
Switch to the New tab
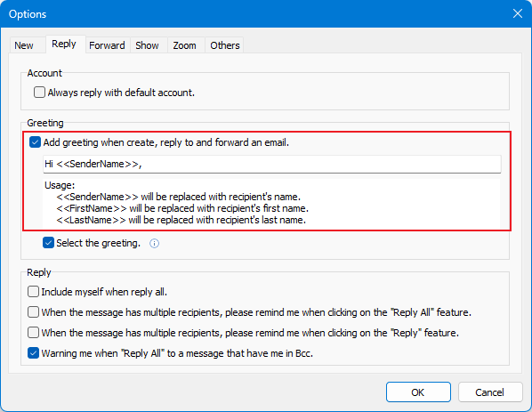tap(24, 45)
